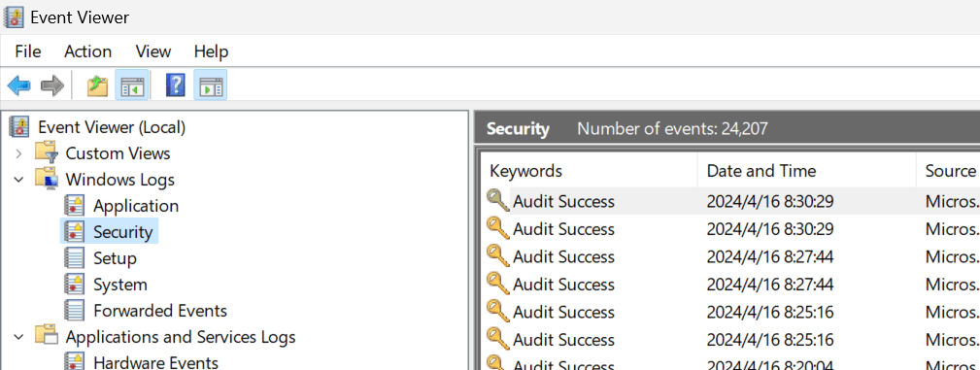Open the View menu
980x370 pixels.
(153, 51)
